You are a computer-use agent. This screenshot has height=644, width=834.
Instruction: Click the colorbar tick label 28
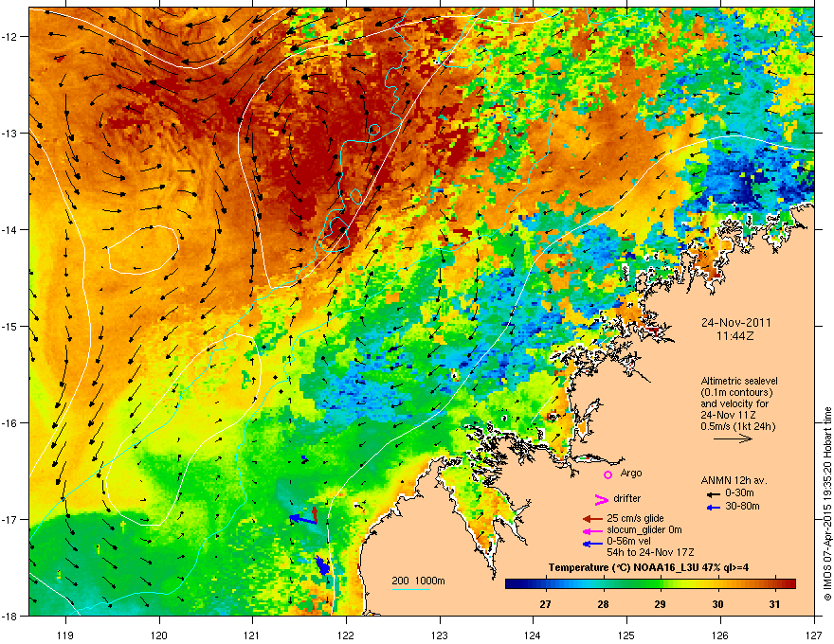coord(603,604)
